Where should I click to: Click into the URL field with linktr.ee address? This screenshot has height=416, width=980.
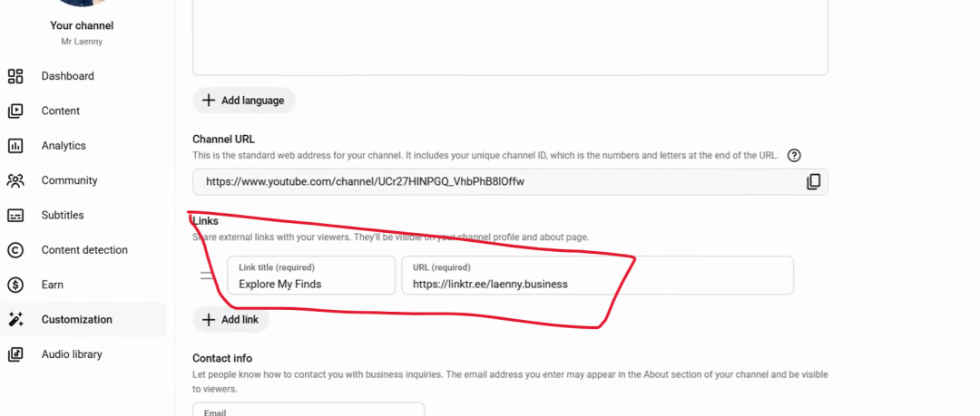(597, 275)
